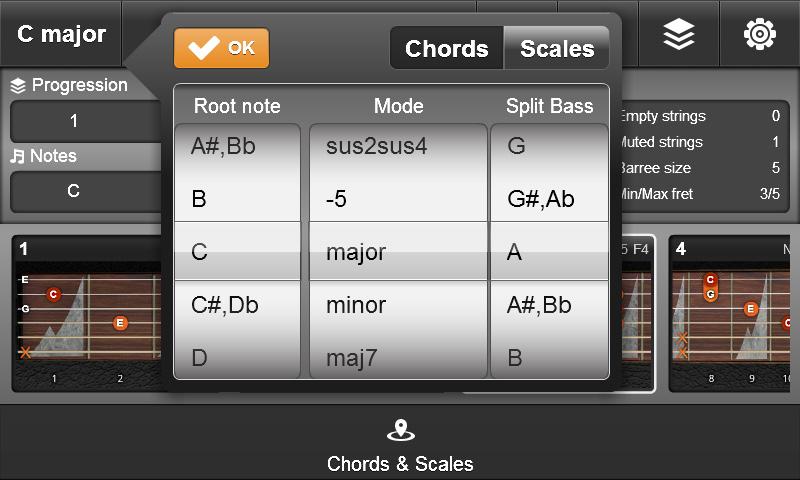This screenshot has height=480, width=800.
Task: Switch to the Chords tab
Action: [446, 48]
